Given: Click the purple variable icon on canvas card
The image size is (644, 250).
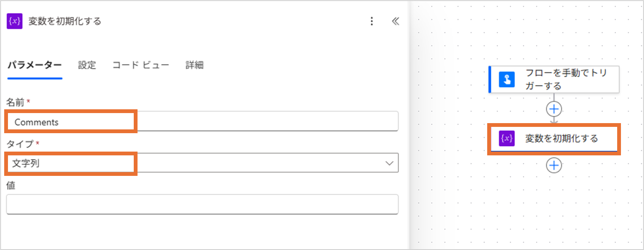Looking at the screenshot, I should [506, 139].
